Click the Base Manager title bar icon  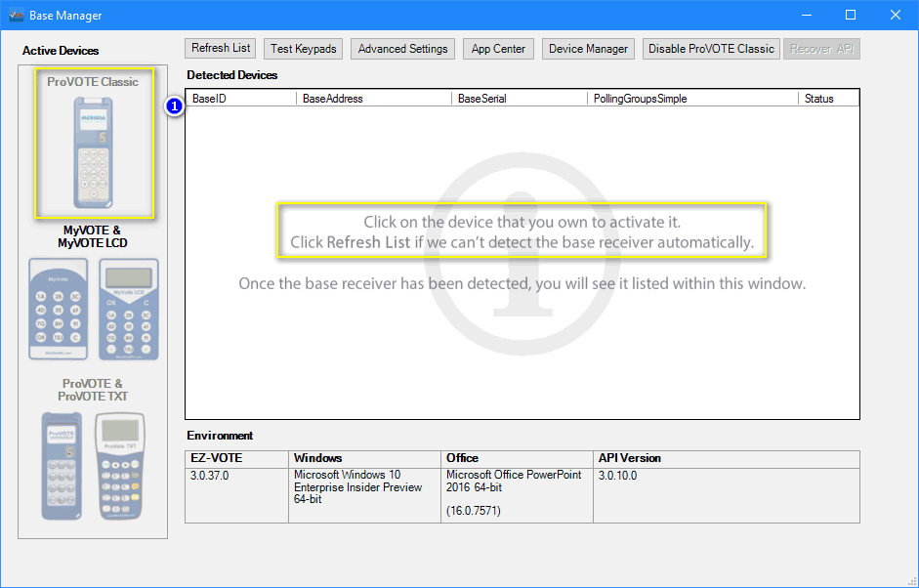[x=16, y=16]
